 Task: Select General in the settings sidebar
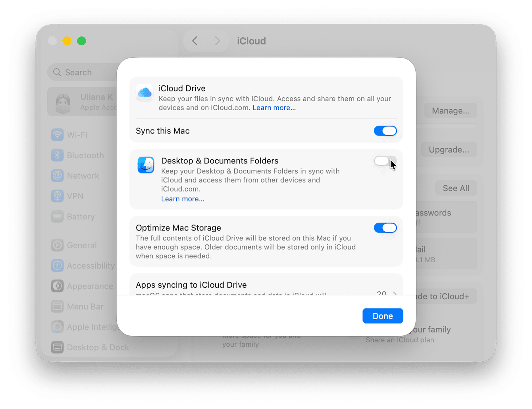tap(58, 245)
